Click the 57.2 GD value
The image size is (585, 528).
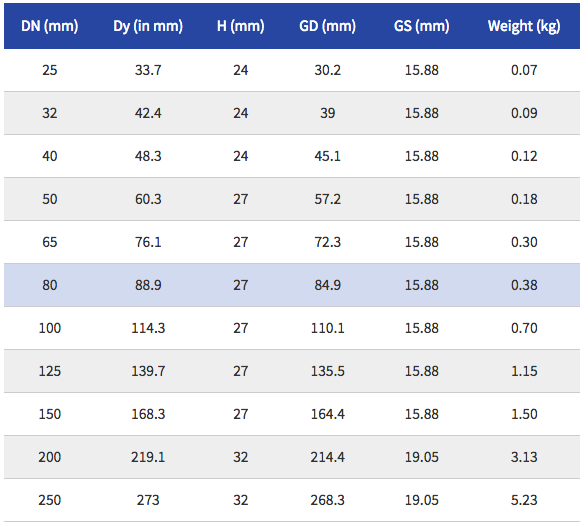(x=328, y=199)
